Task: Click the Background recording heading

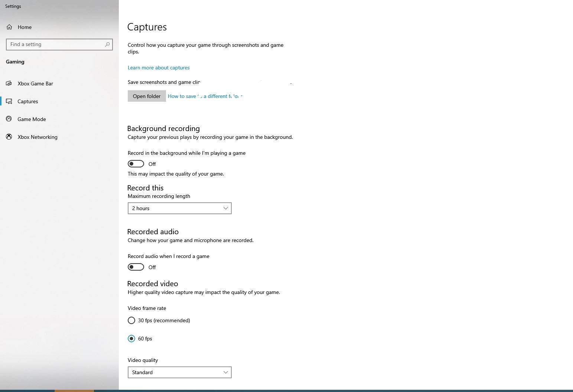Action: click(x=163, y=128)
